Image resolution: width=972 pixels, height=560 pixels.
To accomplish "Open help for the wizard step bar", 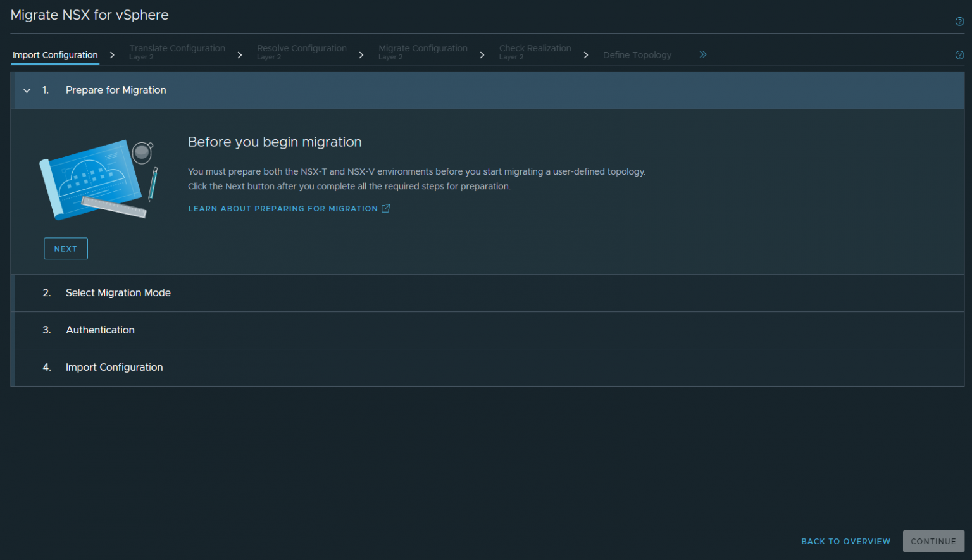I will coord(959,55).
